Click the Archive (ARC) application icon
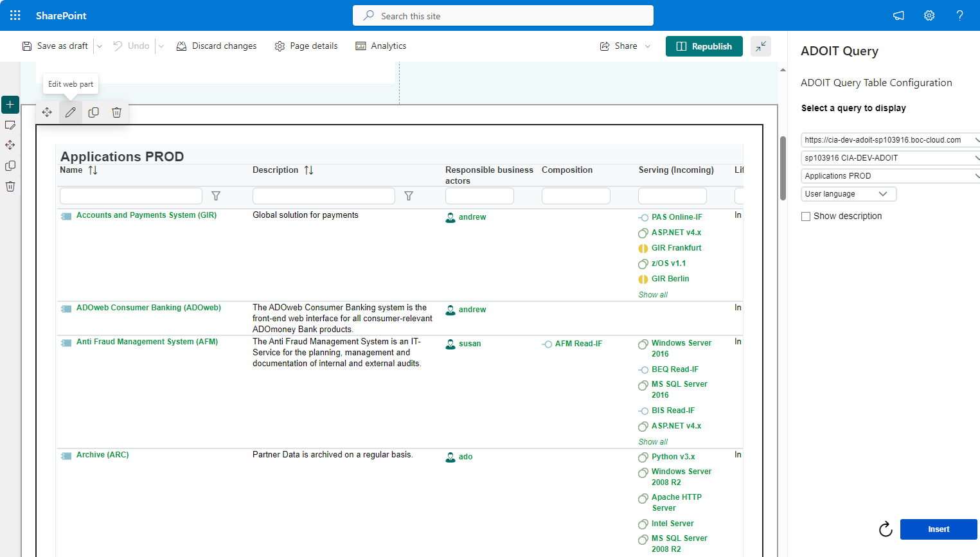 66,456
